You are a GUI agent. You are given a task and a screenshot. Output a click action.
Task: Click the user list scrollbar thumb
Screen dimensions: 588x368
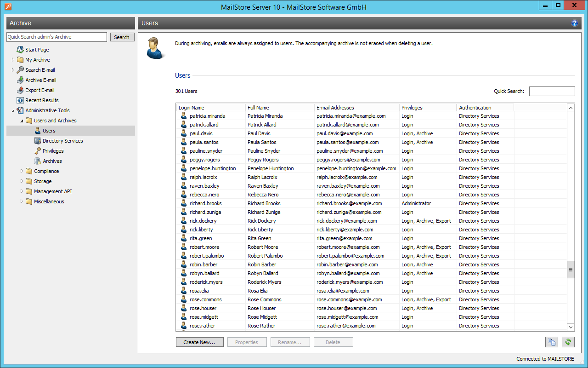tap(571, 270)
